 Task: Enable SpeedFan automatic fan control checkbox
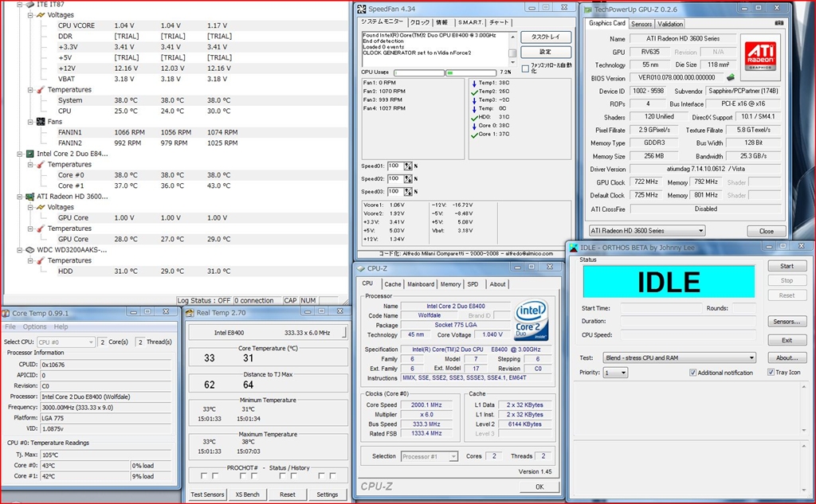click(525, 68)
